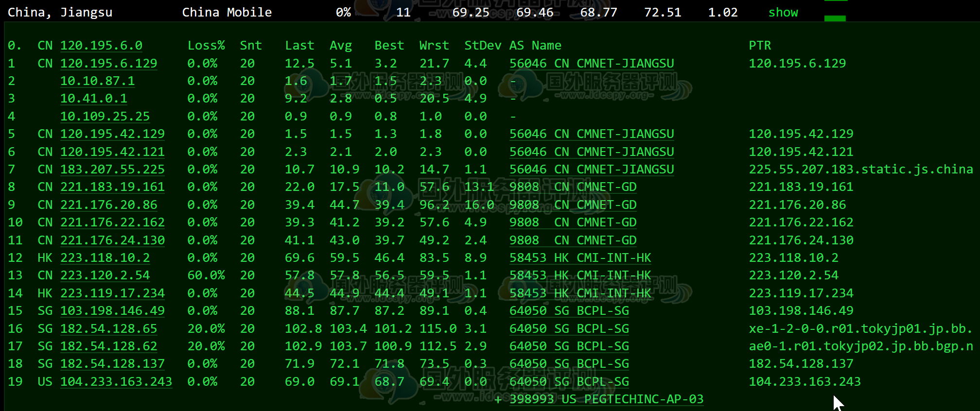Select PTR ae0-1.r01.tokyjp02.jp.bb.bgp.n

pos(861,346)
